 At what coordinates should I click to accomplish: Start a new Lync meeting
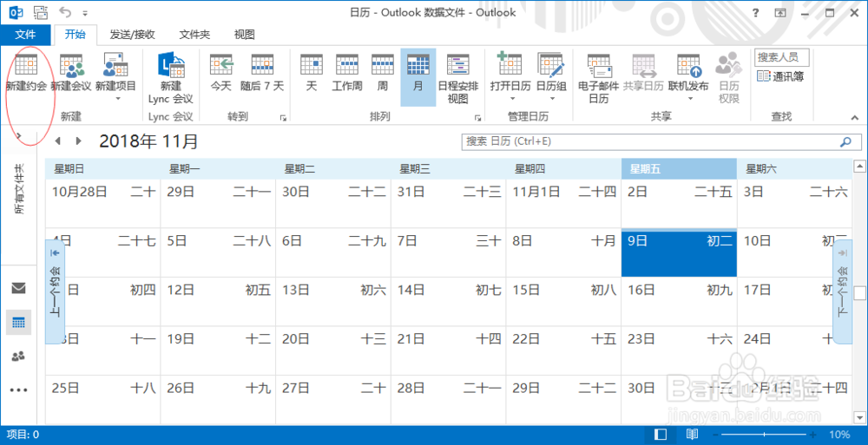coord(170,78)
